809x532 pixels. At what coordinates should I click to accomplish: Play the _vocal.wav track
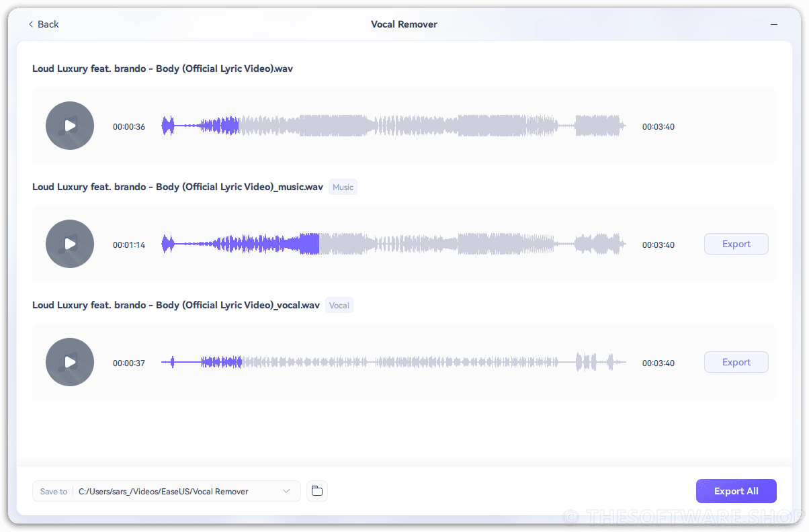70,362
